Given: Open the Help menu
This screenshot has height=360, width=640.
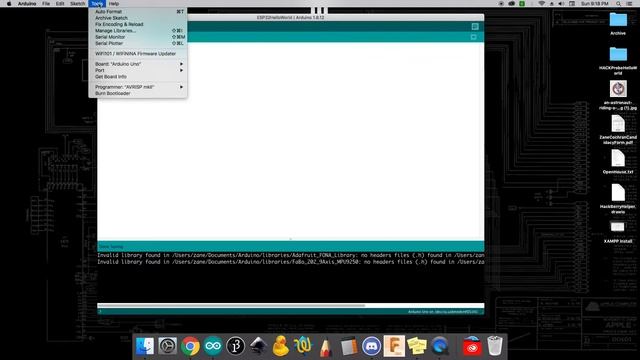Looking at the screenshot, I should (x=114, y=4).
